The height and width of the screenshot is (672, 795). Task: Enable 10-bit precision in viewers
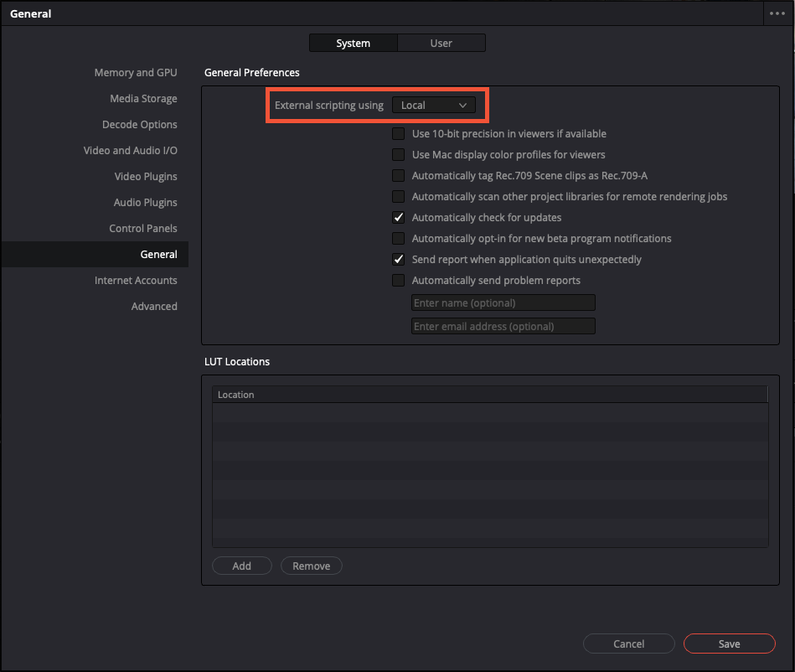coord(398,133)
